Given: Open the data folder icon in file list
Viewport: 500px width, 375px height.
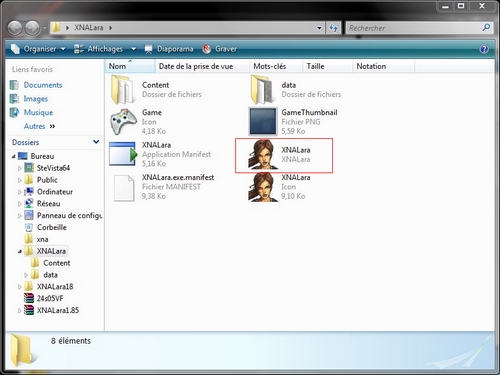Looking at the screenshot, I should tap(263, 89).
